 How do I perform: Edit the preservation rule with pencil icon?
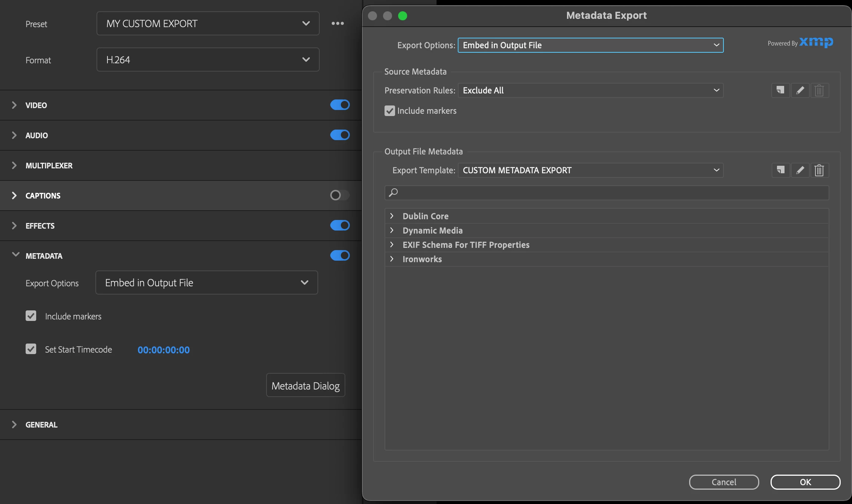800,90
